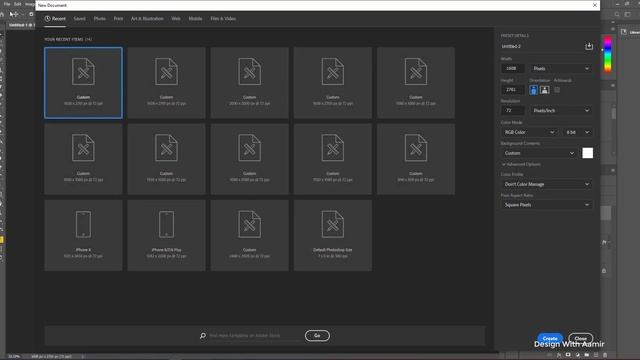Open the Background Contents Custom dropdown
The width and height of the screenshot is (640, 360).
point(539,153)
